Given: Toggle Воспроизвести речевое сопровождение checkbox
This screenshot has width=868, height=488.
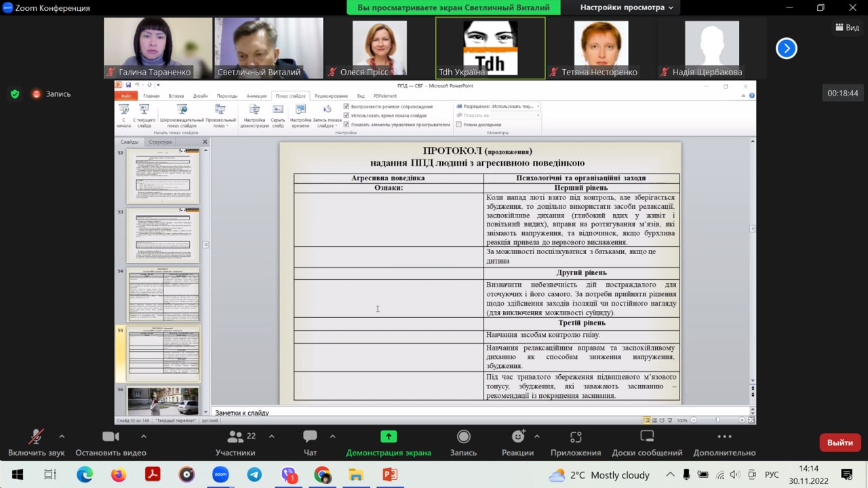Looking at the screenshot, I should (347, 106).
